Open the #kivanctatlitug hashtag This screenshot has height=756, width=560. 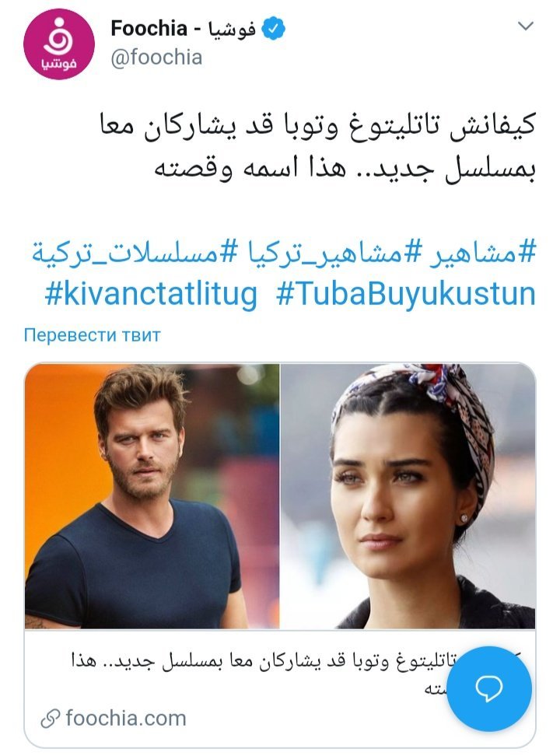coord(151,294)
